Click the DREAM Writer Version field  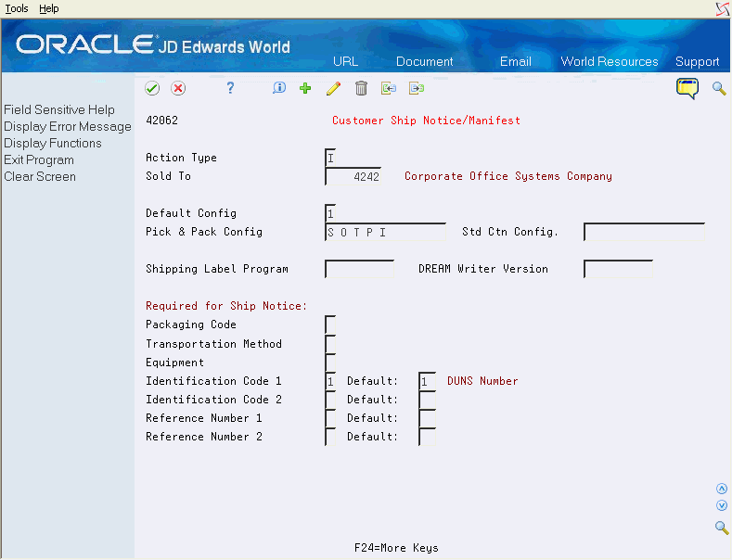tap(618, 269)
